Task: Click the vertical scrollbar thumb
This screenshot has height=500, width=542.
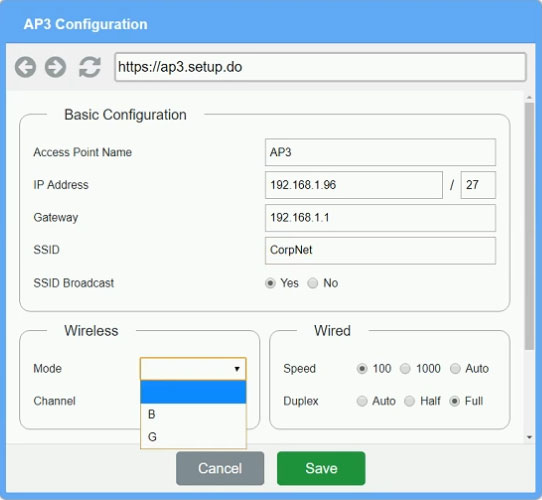Action: (529, 226)
